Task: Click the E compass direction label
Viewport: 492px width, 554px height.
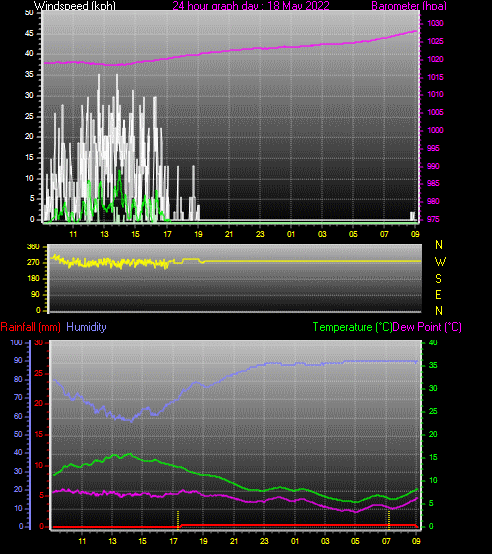Action: (x=438, y=295)
